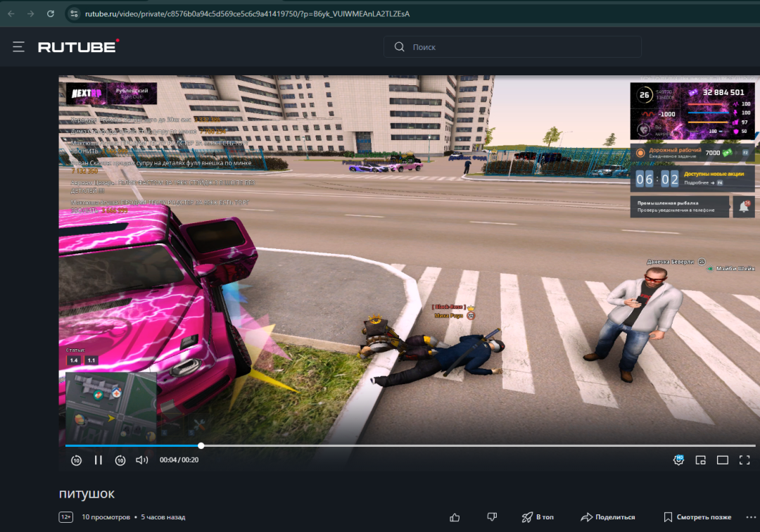Click the video title питушок
760x532 pixels.
tap(87, 494)
